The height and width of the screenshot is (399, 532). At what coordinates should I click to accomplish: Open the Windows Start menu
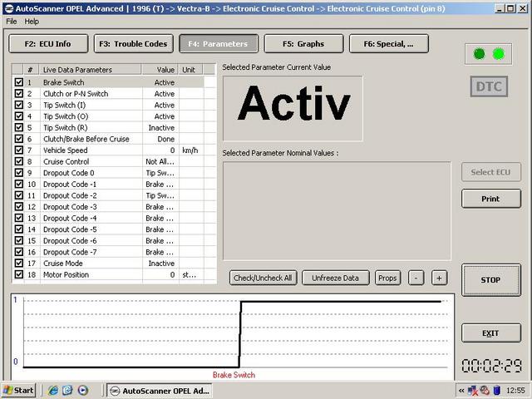click(x=19, y=391)
